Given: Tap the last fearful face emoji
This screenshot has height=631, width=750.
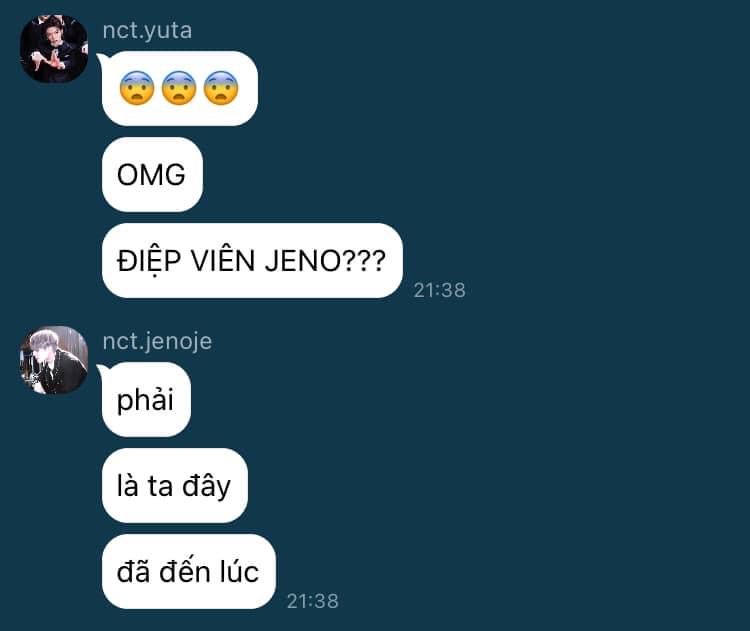Looking at the screenshot, I should tap(221, 88).
